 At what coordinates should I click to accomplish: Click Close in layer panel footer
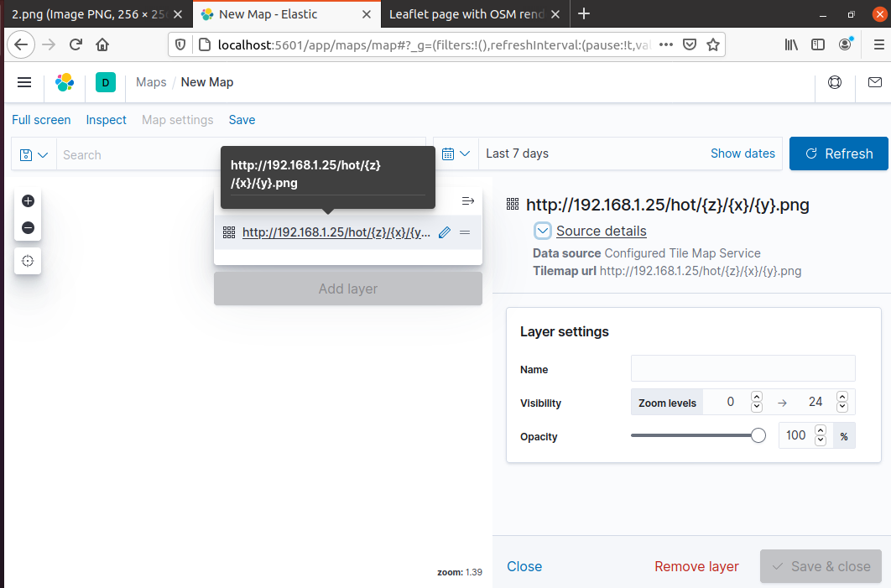[524, 566]
